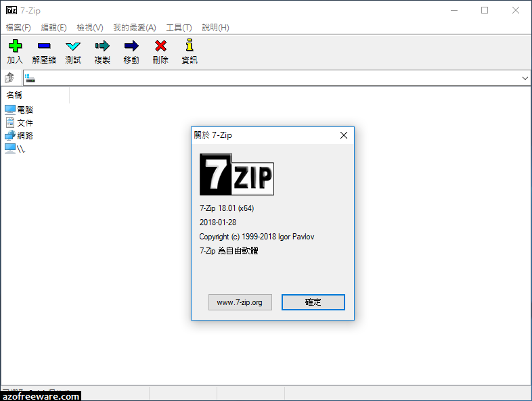Click the 複製 (Copy) arrow icon
This screenshot has width=532, height=401.
tap(102, 46)
